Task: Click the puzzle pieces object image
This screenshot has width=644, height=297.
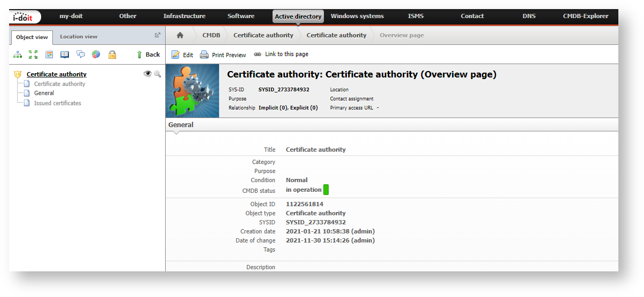Action: coord(192,91)
